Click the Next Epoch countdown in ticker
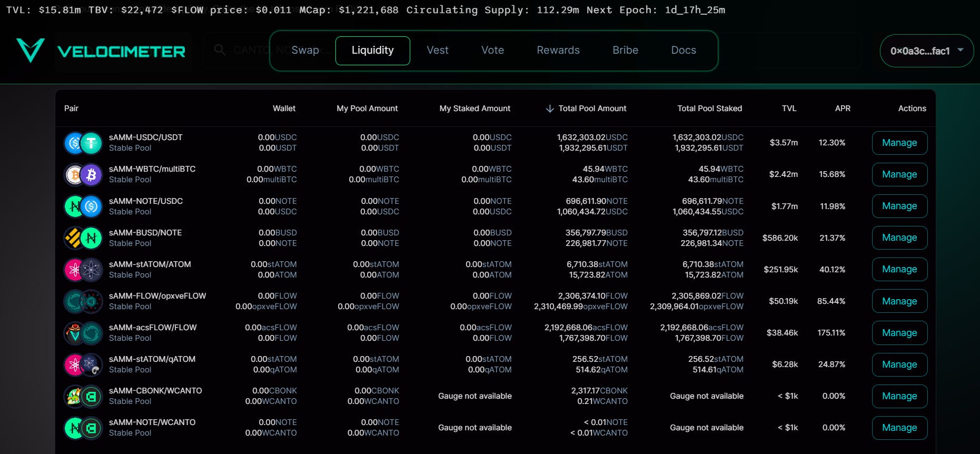980x454 pixels. point(656,10)
